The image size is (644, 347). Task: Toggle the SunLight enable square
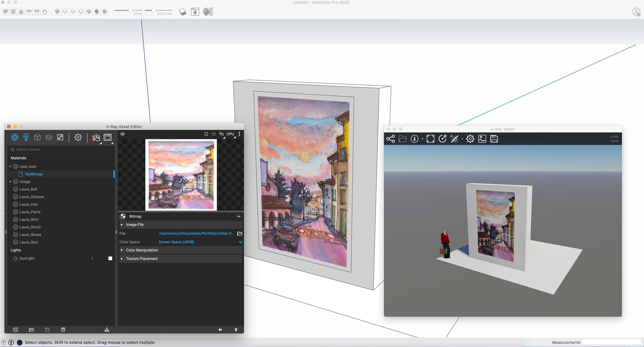click(x=110, y=258)
